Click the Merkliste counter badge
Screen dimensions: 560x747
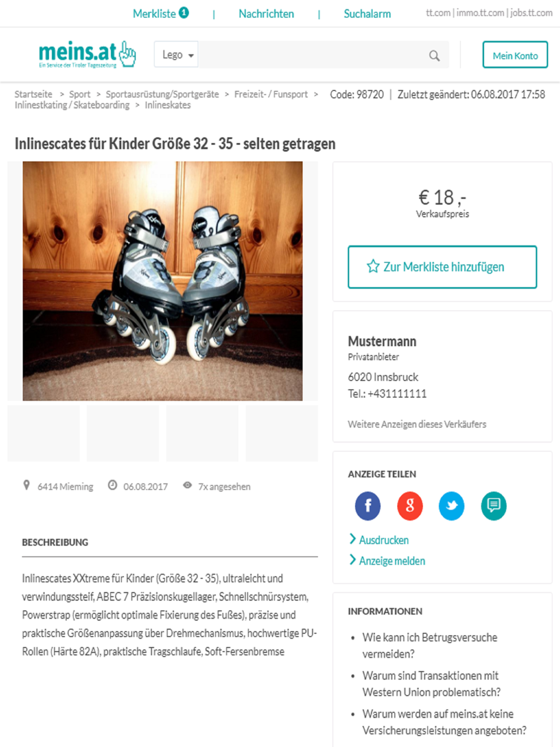184,12
